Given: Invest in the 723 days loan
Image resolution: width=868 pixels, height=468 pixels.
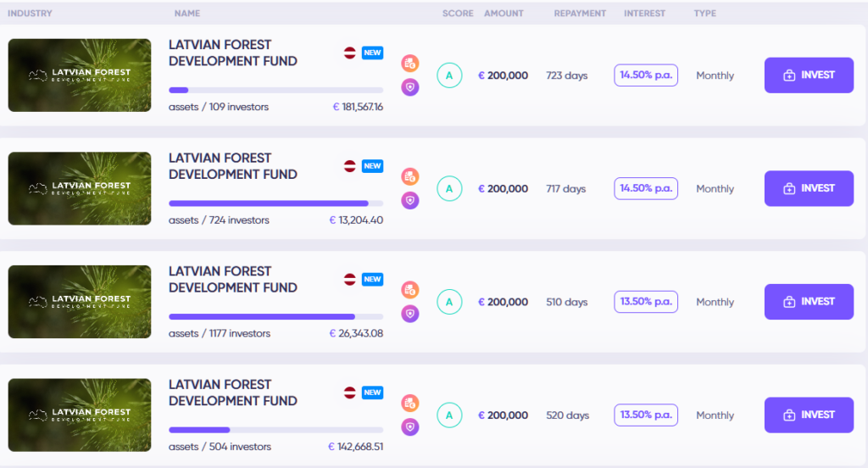Looking at the screenshot, I should (x=809, y=75).
